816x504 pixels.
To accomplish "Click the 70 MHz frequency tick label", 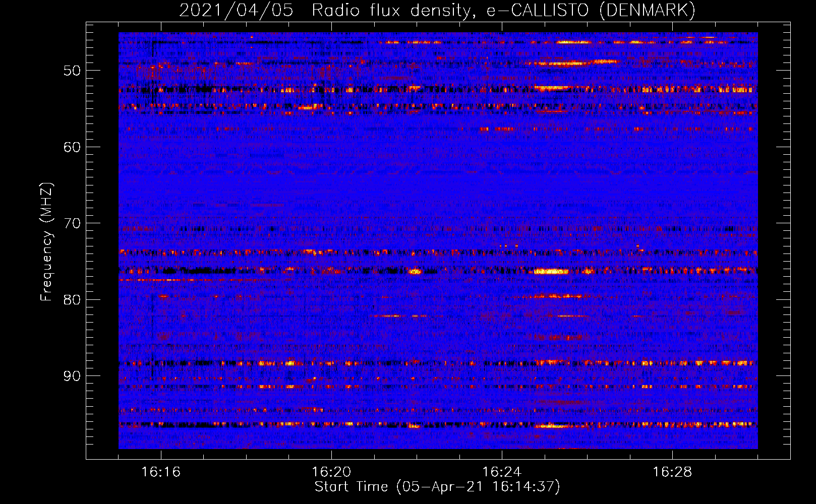I will click(x=72, y=223).
